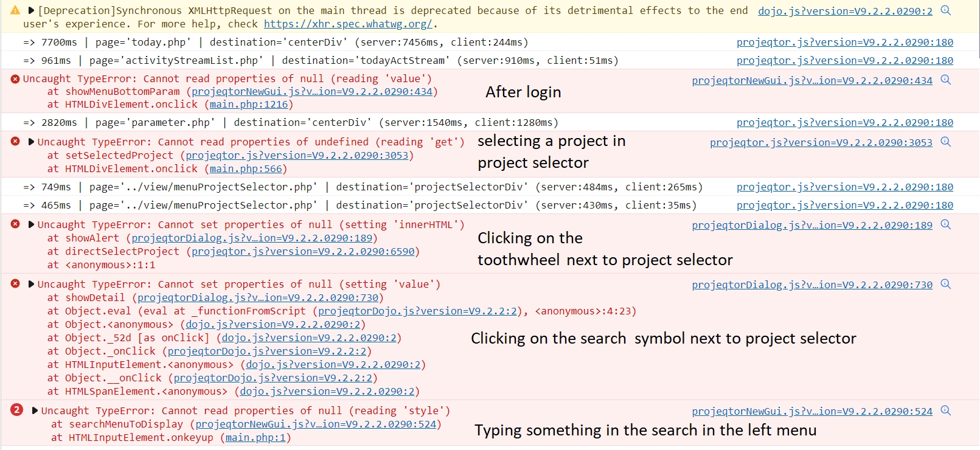Open the main.php:1216 stack frame link
Image resolution: width=980 pixels, height=450 pixels.
coord(248,104)
